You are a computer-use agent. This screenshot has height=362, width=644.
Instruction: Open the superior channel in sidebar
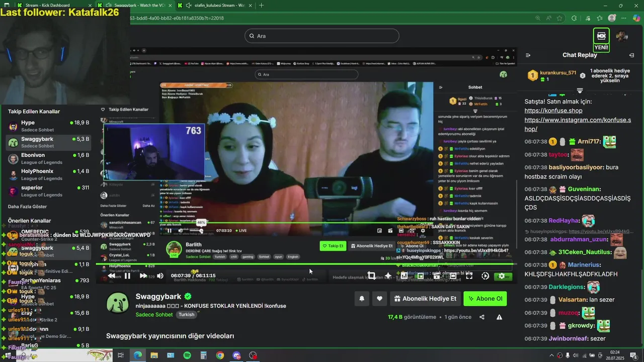49,191
